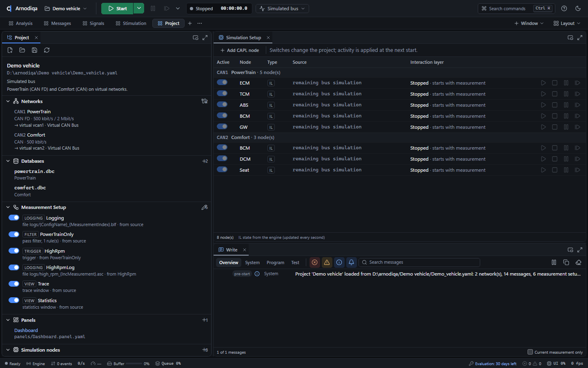Toggle the Statistics view block

click(x=14, y=301)
